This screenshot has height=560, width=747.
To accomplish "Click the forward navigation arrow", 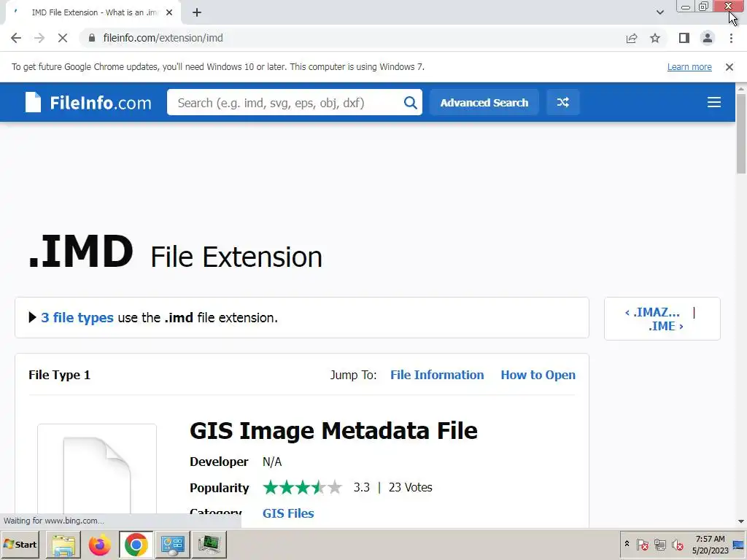I will coord(39,38).
